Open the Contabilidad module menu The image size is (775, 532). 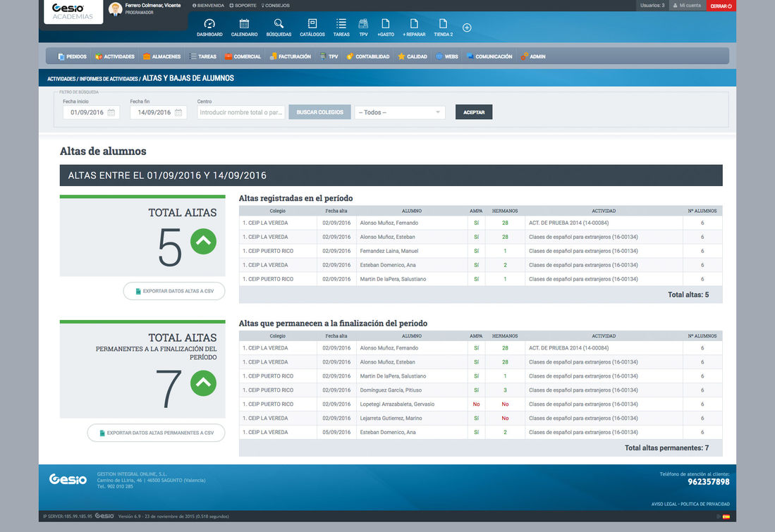[x=367, y=57]
